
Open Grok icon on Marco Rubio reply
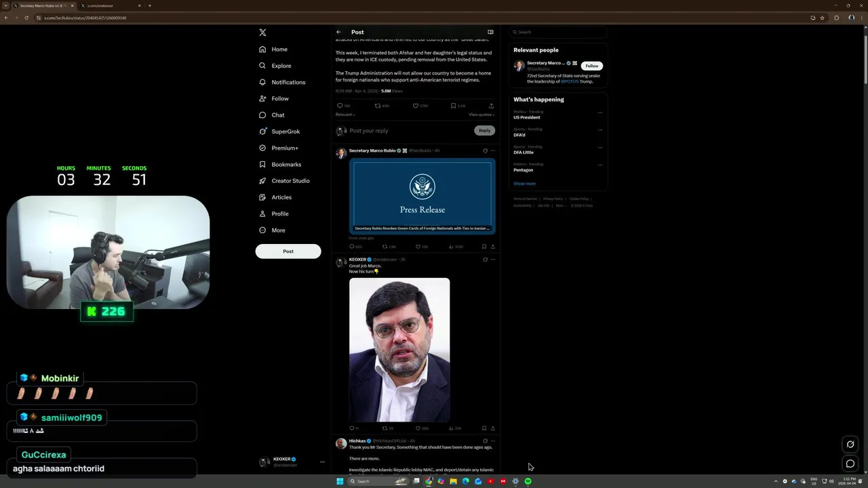pos(485,150)
